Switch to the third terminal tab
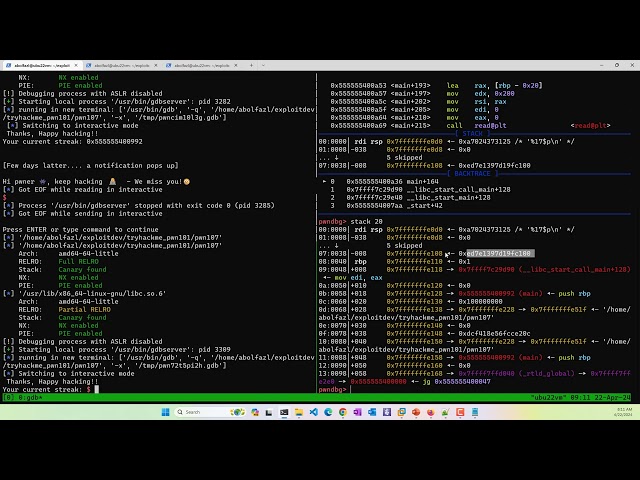 pos(202,65)
